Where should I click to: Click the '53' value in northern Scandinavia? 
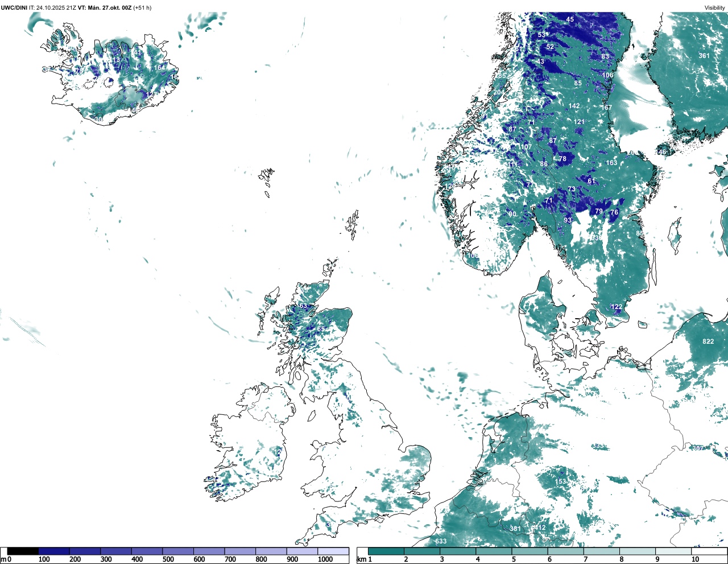[541, 35]
